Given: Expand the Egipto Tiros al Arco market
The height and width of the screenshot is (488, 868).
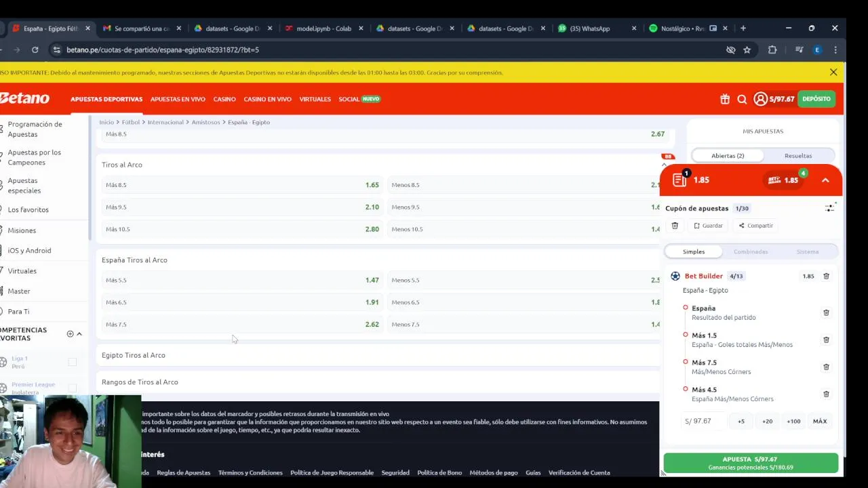Looking at the screenshot, I should 378,355.
